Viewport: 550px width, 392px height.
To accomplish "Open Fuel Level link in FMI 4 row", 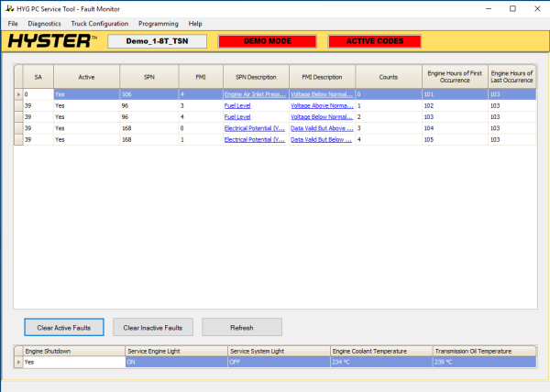I will coord(237,116).
